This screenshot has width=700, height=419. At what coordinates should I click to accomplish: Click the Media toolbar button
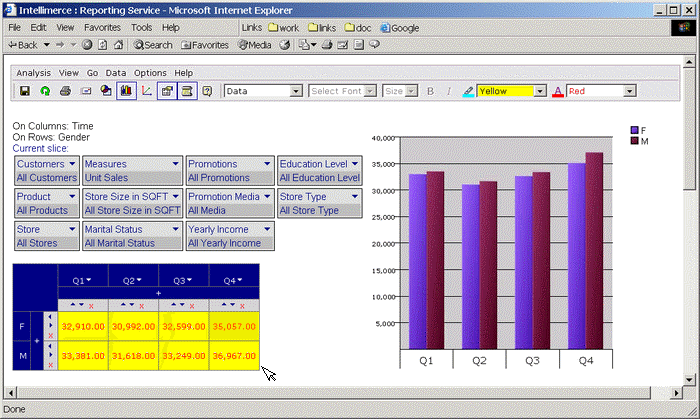pyautogui.click(x=254, y=45)
